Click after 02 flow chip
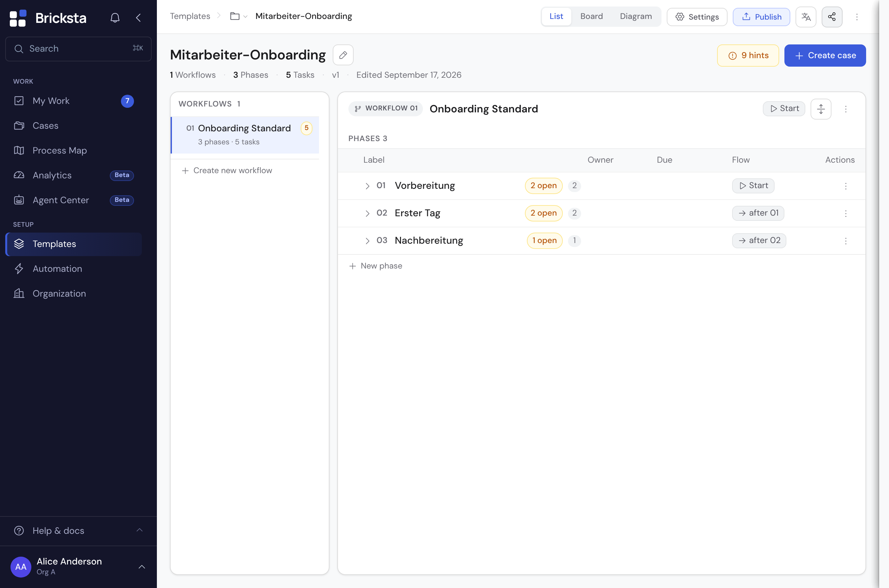Screen dimensions: 889x588 [x=759, y=240]
